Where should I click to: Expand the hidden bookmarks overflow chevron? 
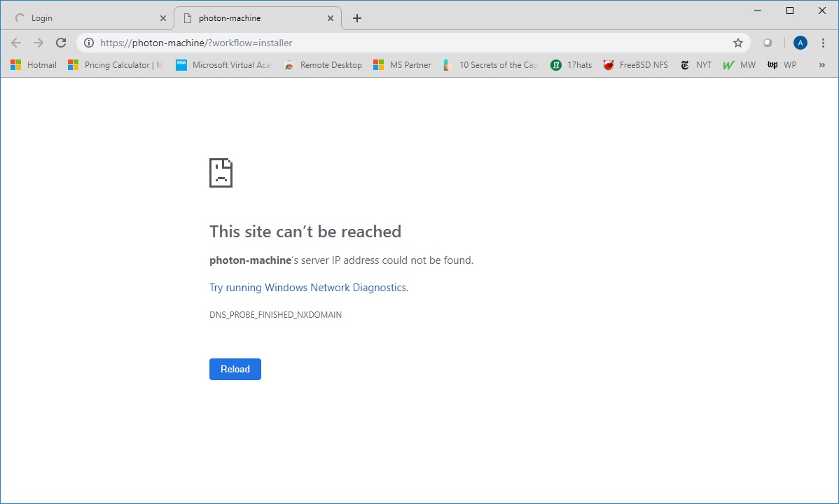coord(822,64)
